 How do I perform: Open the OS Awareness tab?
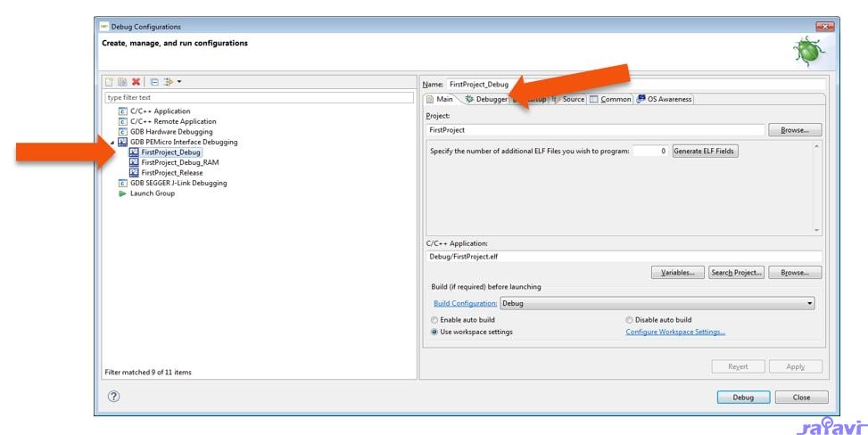664,99
